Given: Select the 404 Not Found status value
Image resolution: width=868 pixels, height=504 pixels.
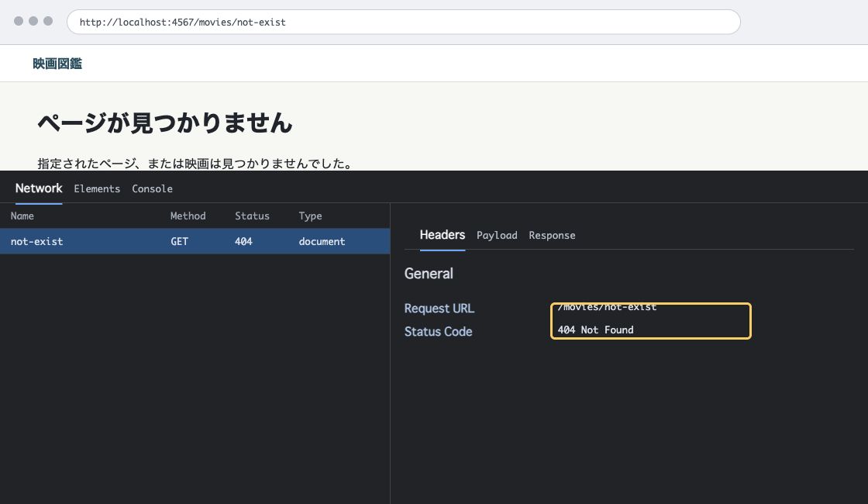Looking at the screenshot, I should pyautogui.click(x=596, y=330).
